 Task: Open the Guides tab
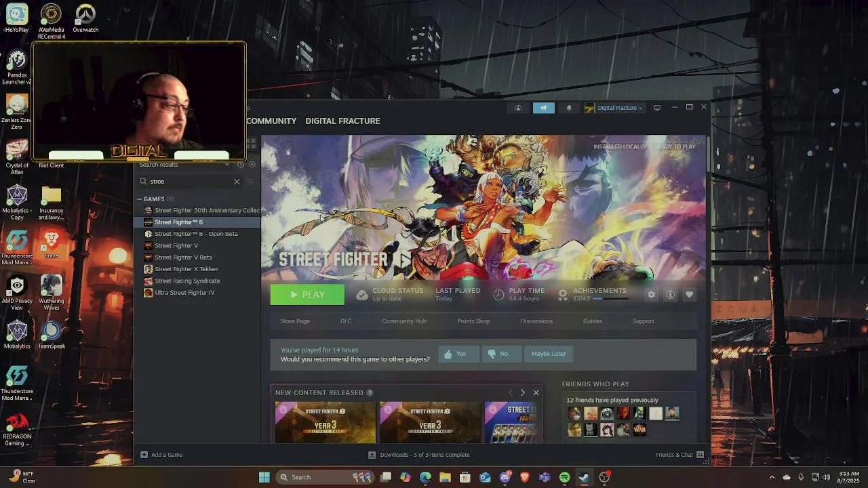593,321
